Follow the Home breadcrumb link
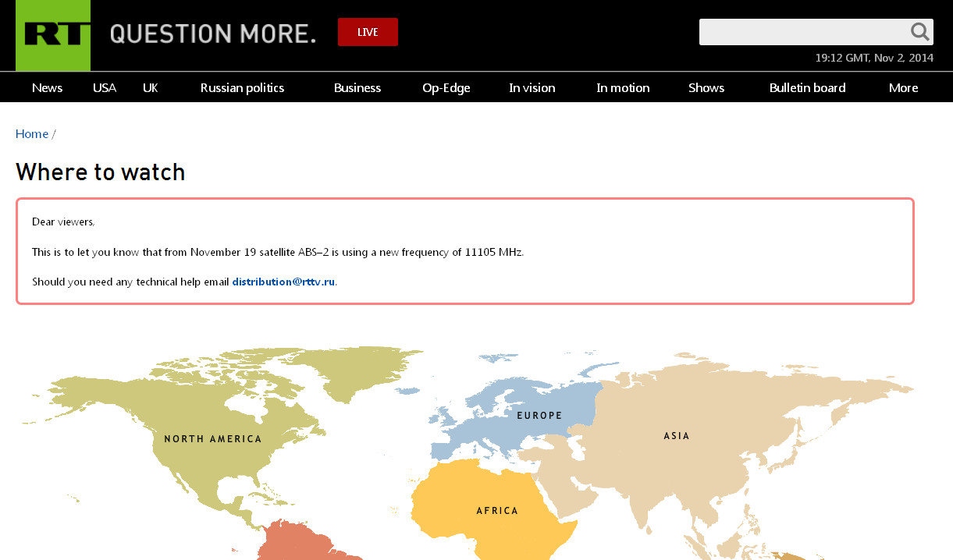Screen dimensions: 953x560 click(x=32, y=134)
